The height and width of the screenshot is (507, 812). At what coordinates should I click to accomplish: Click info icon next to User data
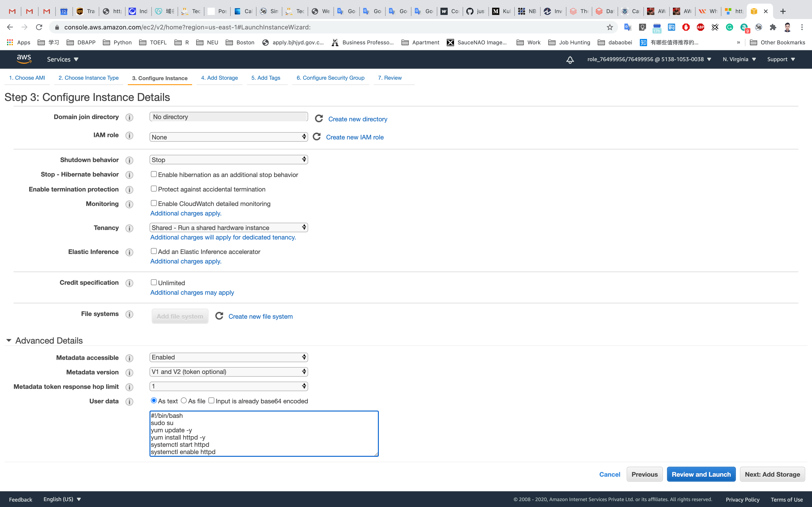point(129,401)
